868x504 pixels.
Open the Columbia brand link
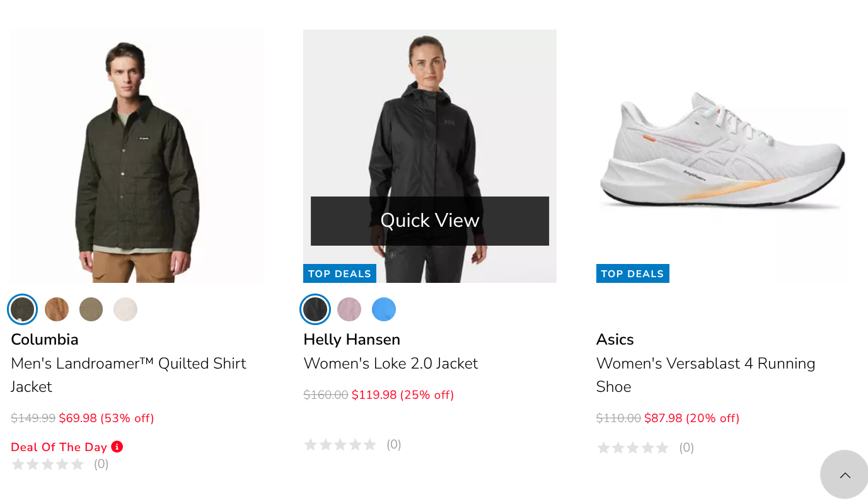click(x=44, y=339)
